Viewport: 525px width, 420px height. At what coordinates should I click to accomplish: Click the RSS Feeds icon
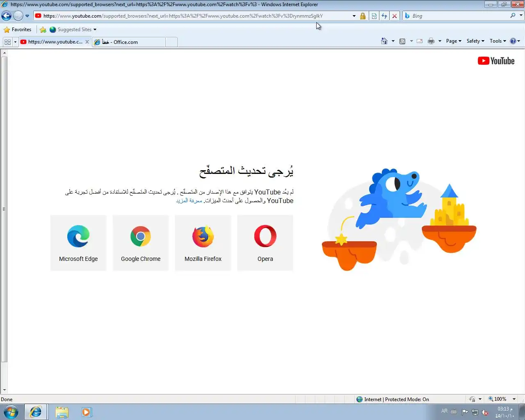tap(402, 41)
